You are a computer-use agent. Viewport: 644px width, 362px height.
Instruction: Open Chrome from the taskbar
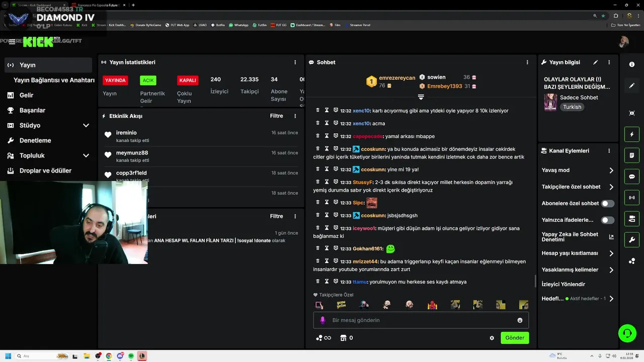pyautogui.click(x=109, y=356)
